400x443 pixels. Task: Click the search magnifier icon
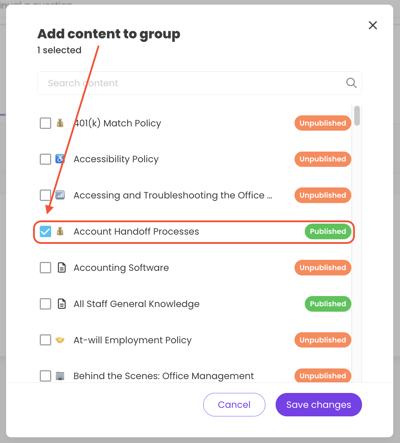(x=351, y=83)
